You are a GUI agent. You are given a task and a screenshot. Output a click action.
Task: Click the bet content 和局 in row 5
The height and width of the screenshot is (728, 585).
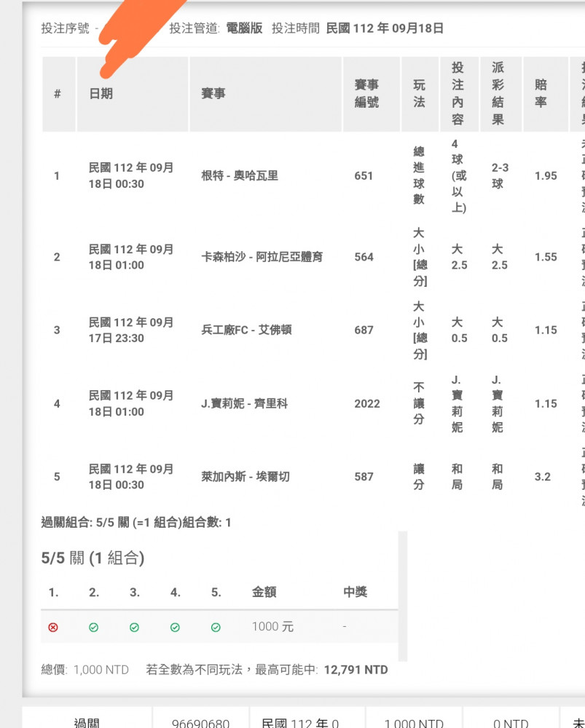pyautogui.click(x=458, y=477)
